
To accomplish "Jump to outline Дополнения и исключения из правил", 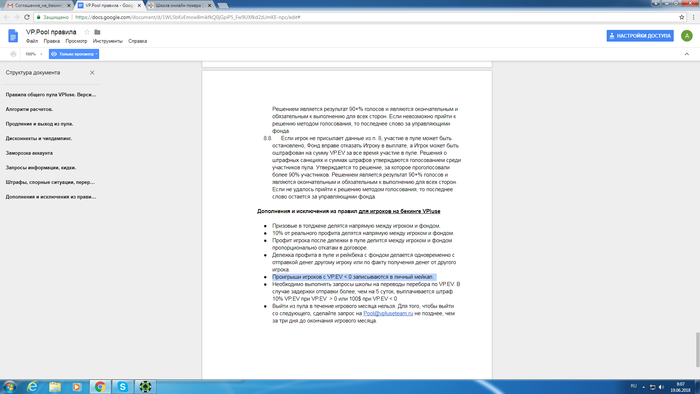I will click(50, 196).
